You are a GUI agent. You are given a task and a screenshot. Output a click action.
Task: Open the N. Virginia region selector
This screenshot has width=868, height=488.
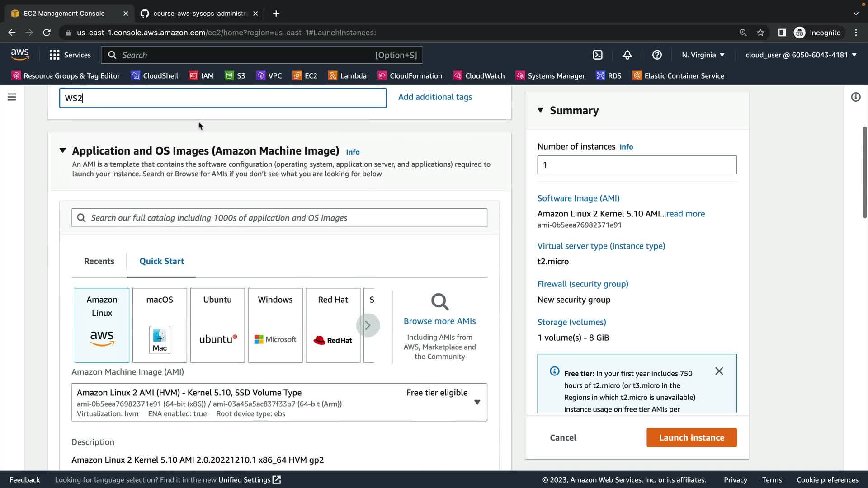703,55
